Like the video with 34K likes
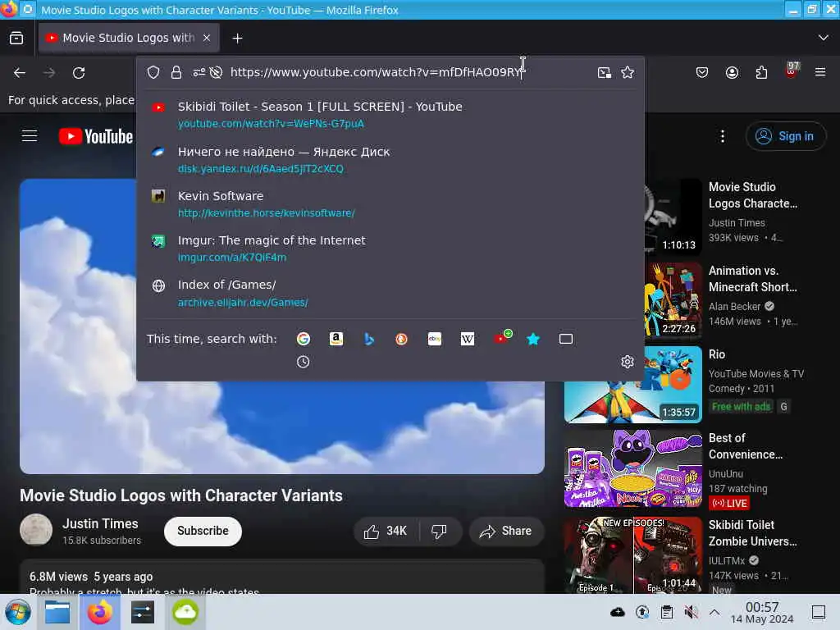Viewport: 840px width, 630px height. 386,531
